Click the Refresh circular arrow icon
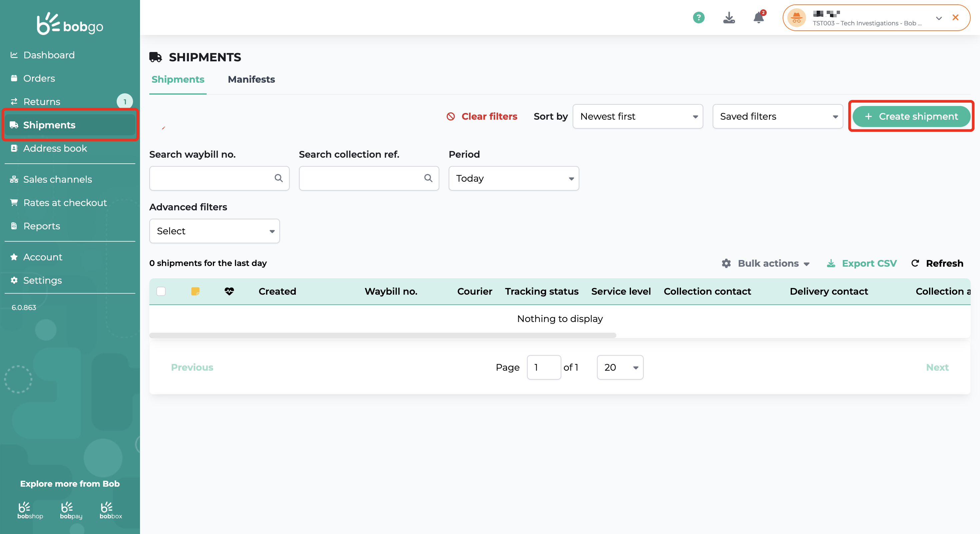 [915, 263]
